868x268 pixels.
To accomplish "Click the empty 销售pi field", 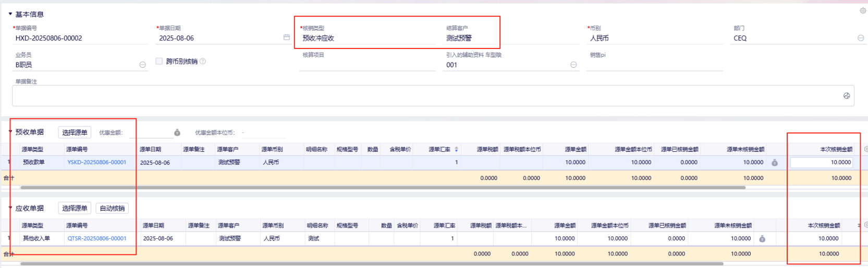I will [x=654, y=65].
